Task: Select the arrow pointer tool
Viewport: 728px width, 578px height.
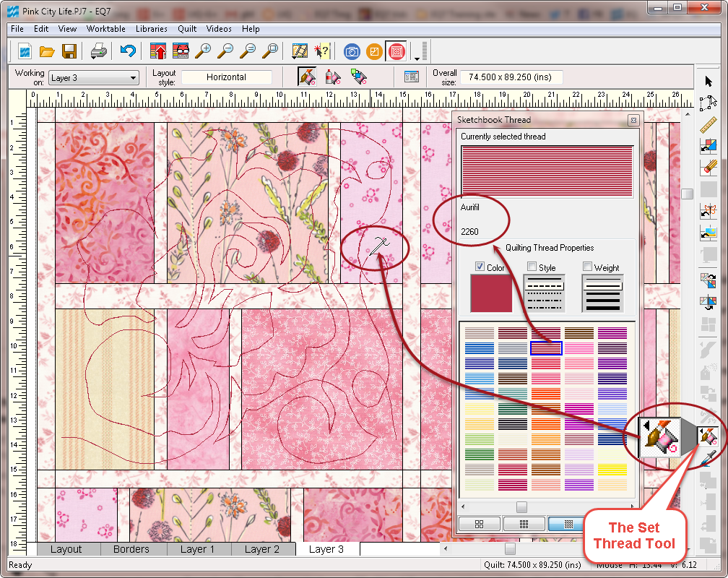Action: (x=710, y=79)
